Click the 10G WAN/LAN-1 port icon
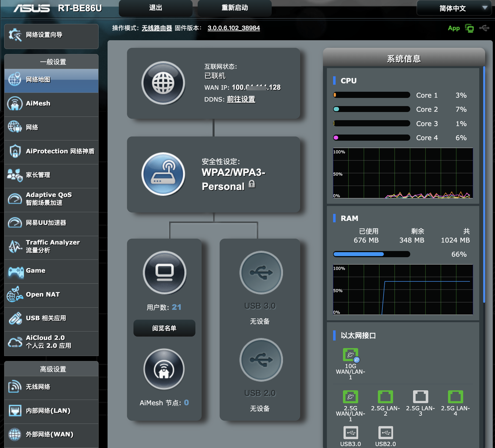The height and width of the screenshot is (448, 495). pyautogui.click(x=351, y=355)
